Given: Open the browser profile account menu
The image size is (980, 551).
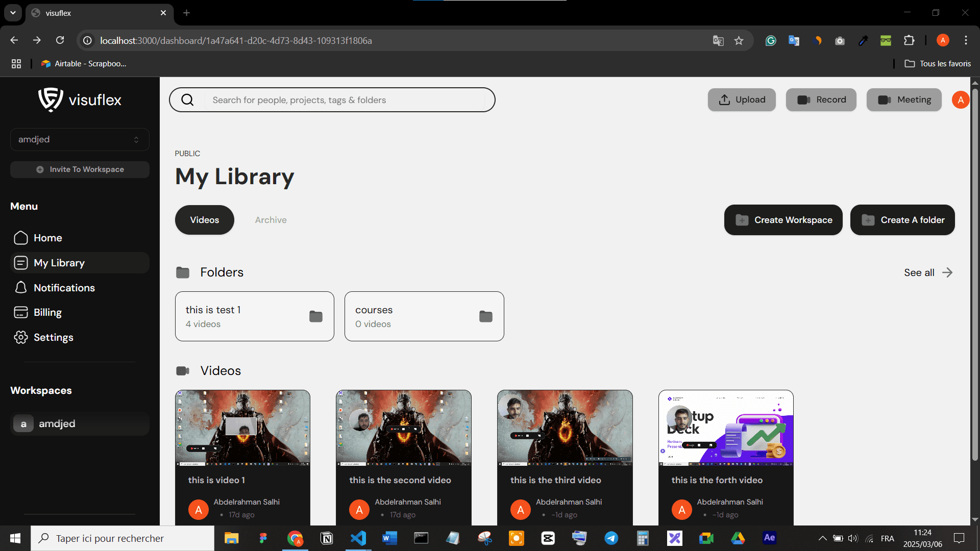Looking at the screenshot, I should [942, 40].
